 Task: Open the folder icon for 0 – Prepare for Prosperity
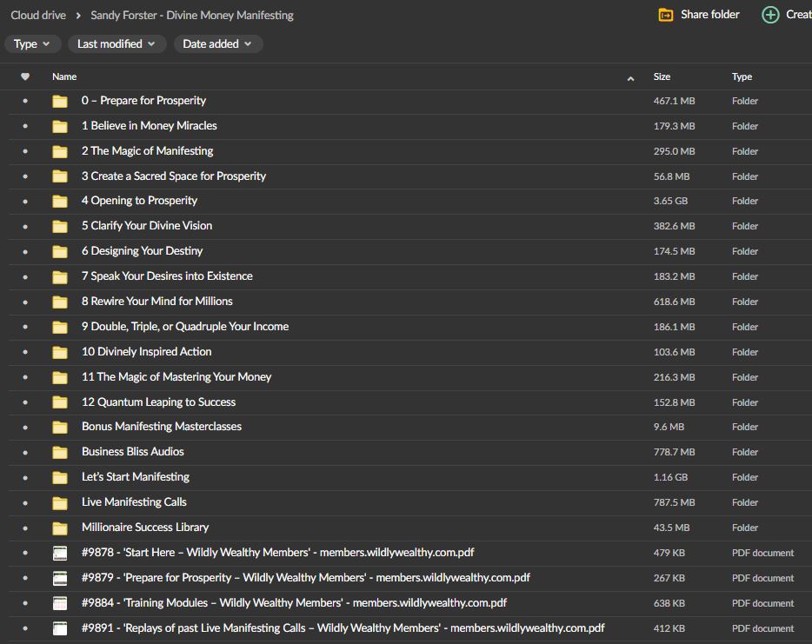(x=59, y=101)
